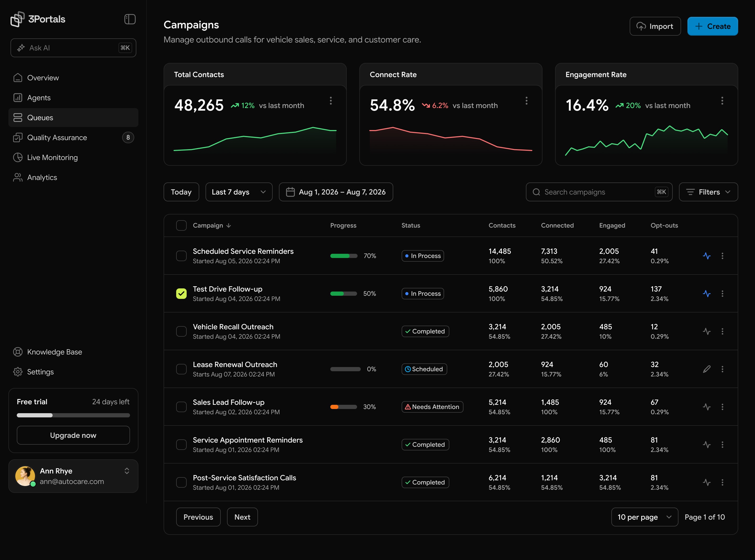755x560 pixels.
Task: Open more options for Vehicle Recall Outreach row
Action: coord(722,331)
